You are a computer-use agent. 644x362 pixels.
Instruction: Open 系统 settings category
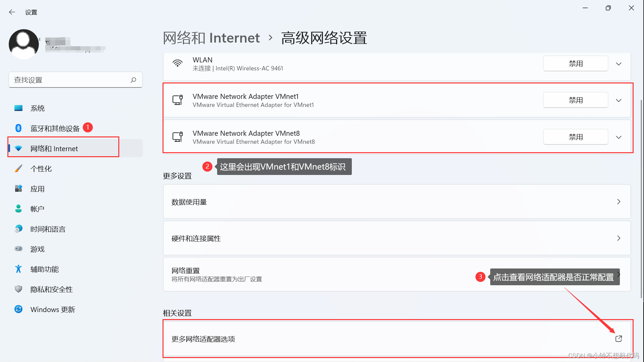coord(75,108)
